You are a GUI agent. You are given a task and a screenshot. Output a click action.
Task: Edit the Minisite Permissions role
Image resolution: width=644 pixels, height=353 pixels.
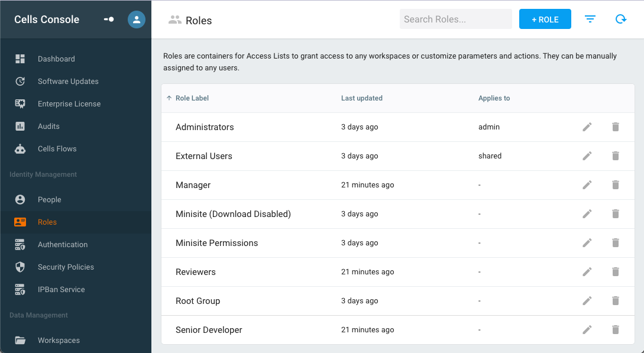tap(587, 243)
